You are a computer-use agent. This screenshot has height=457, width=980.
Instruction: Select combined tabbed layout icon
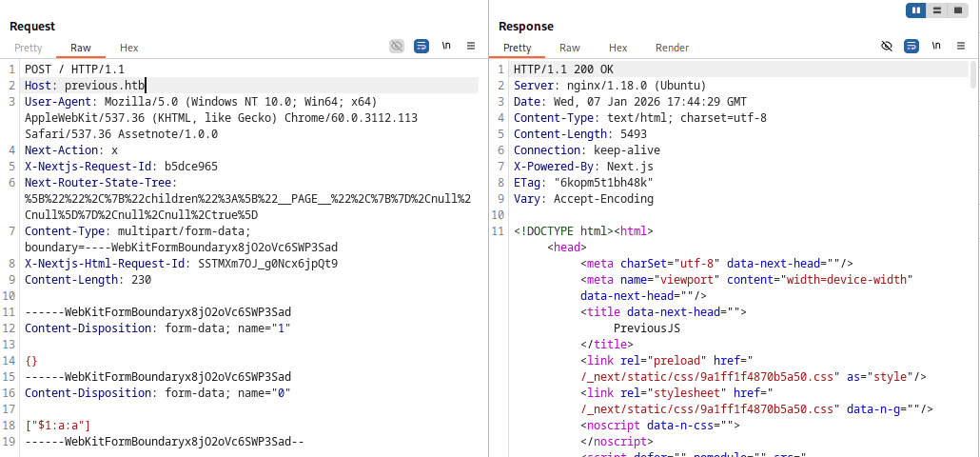point(958,10)
